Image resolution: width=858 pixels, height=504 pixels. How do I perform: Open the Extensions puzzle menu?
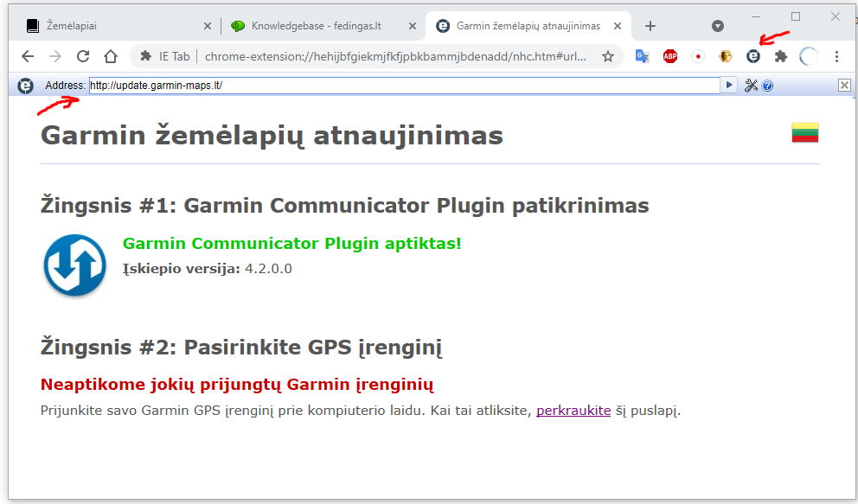781,56
